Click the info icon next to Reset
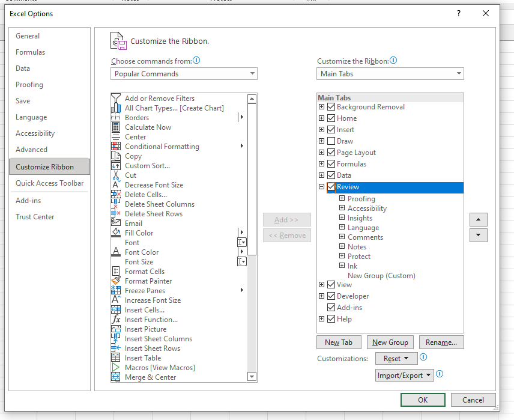Image resolution: width=514 pixels, height=420 pixels. coord(423,357)
